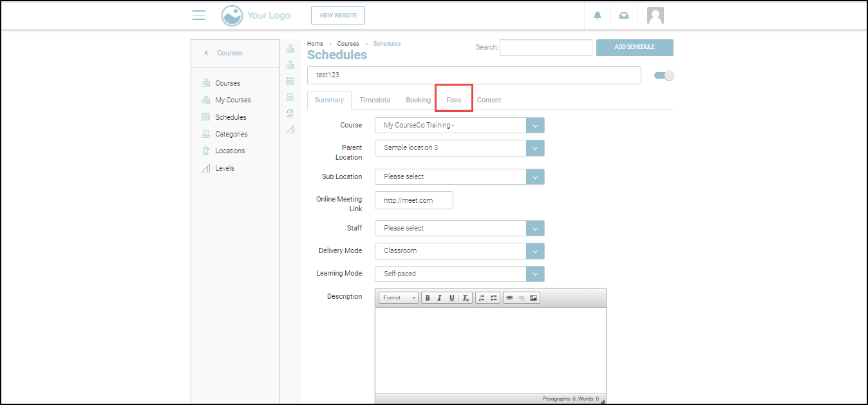The width and height of the screenshot is (868, 405).
Task: Expand the Format dropdown in editor
Action: [399, 298]
